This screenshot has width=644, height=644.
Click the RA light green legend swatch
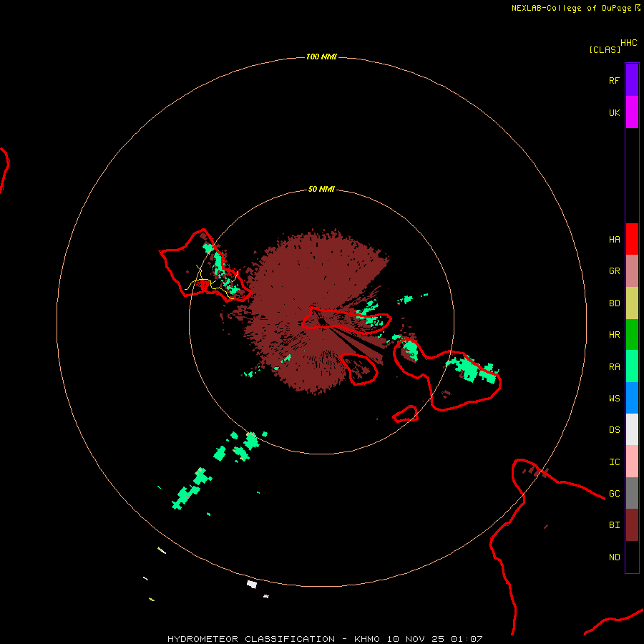(632, 366)
